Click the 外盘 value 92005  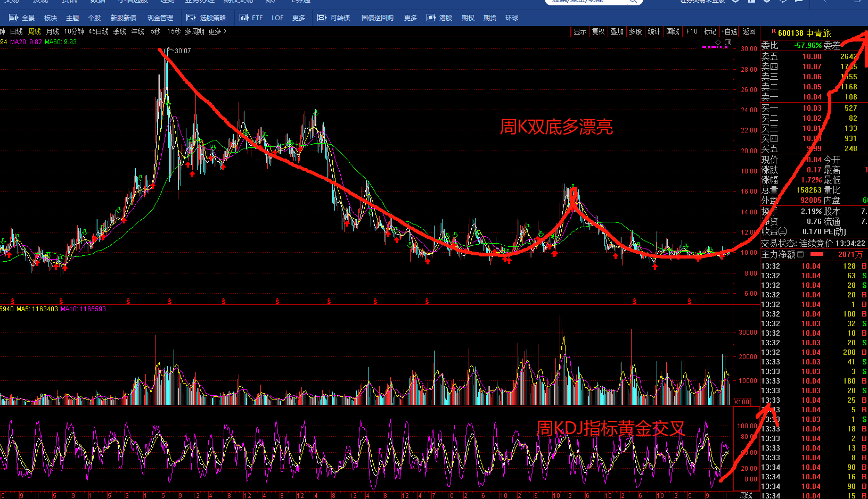(x=811, y=200)
